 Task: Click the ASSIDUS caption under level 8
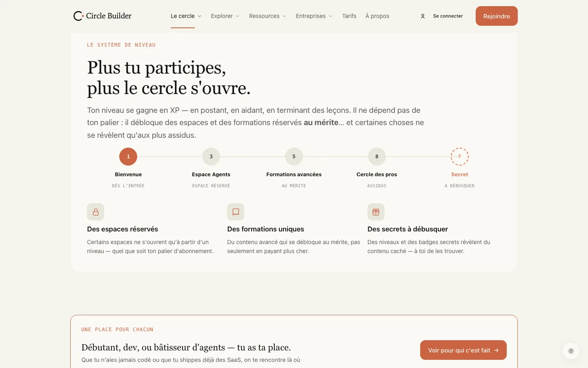(377, 186)
